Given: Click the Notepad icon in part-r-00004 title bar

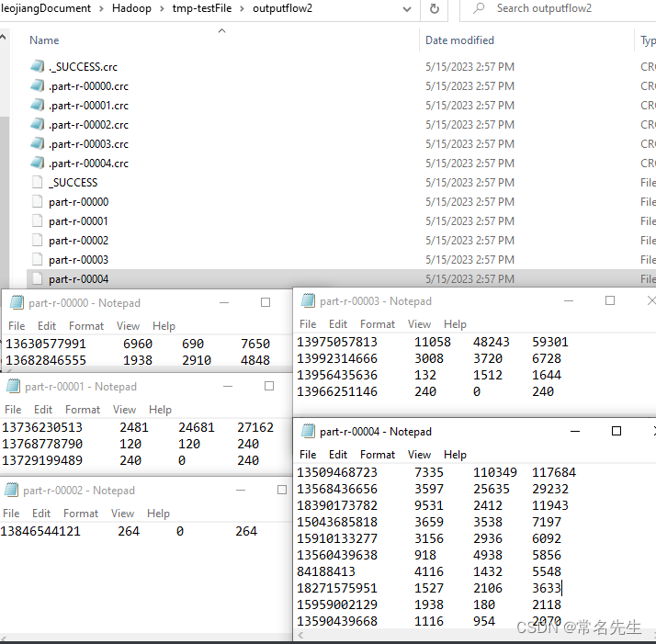Looking at the screenshot, I should pos(309,431).
